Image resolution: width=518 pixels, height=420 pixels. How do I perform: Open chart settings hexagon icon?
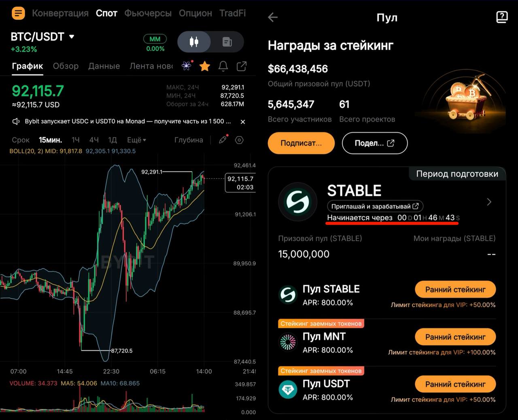click(239, 140)
